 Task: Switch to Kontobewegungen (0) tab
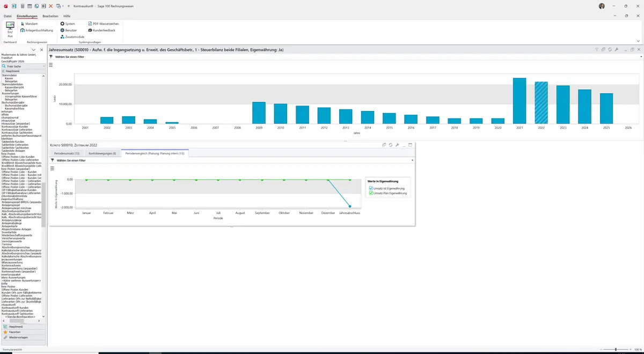[x=102, y=153]
